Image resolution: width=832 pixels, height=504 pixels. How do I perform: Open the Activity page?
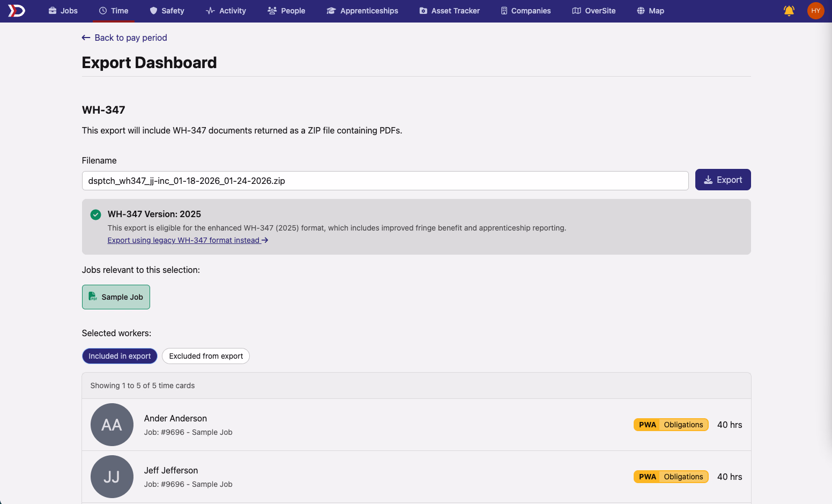tap(226, 11)
